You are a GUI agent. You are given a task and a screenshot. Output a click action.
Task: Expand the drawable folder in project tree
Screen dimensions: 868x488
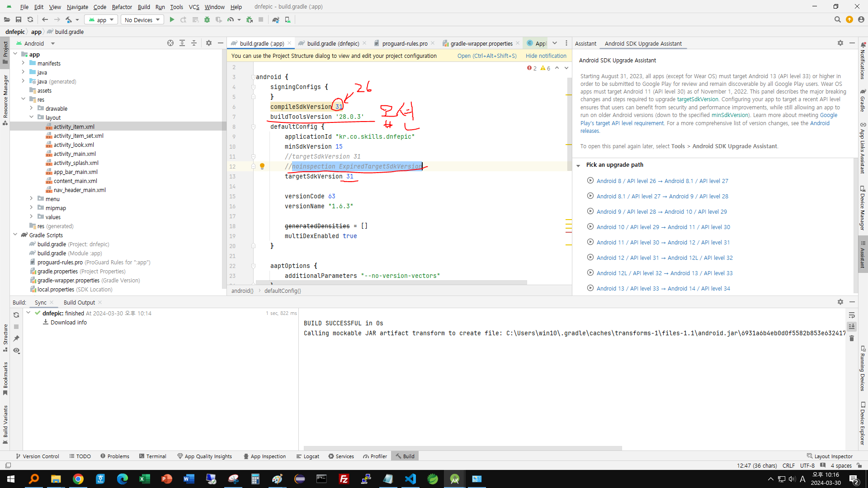coord(31,108)
